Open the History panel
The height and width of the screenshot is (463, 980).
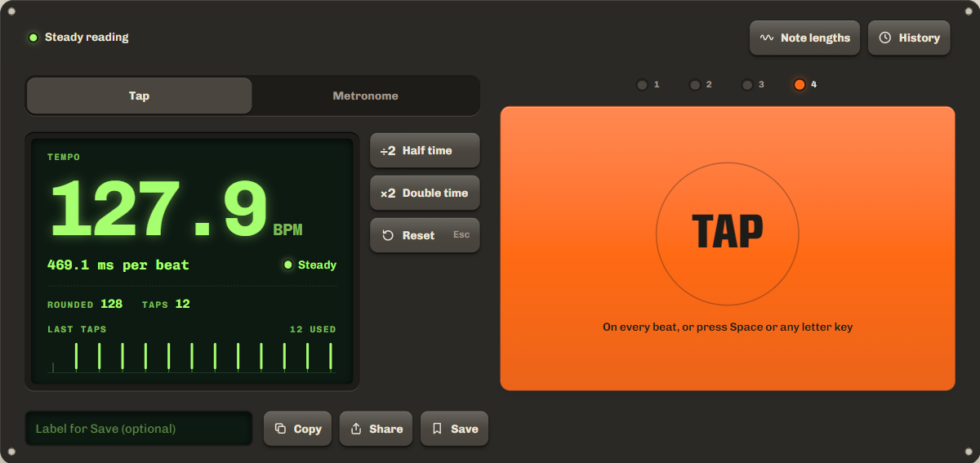coord(909,38)
